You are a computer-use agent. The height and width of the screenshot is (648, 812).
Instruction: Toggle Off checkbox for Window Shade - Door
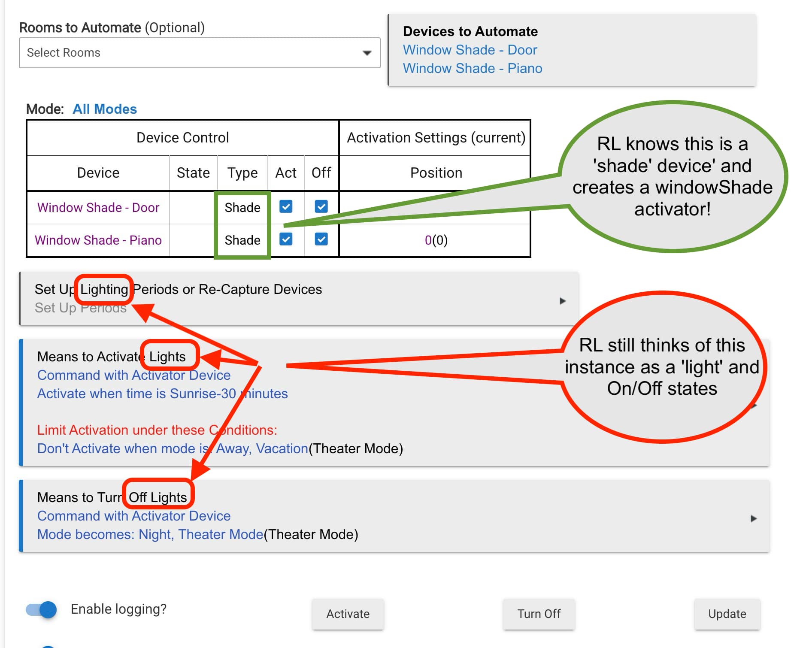pos(321,206)
